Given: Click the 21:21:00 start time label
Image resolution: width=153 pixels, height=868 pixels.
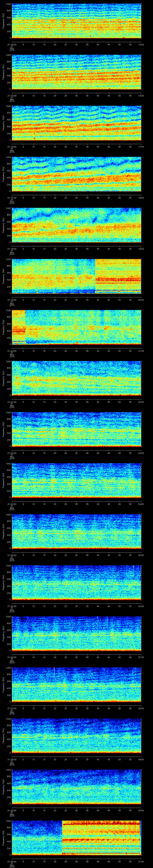Looking at the screenshot, I should pos(12,402).
